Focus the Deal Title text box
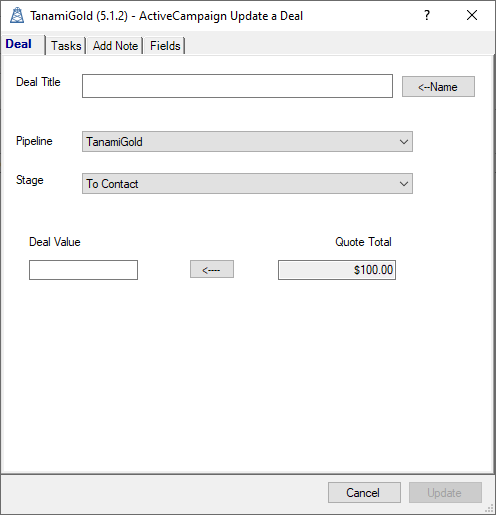Viewport: 496px width, 515px height. pos(237,86)
